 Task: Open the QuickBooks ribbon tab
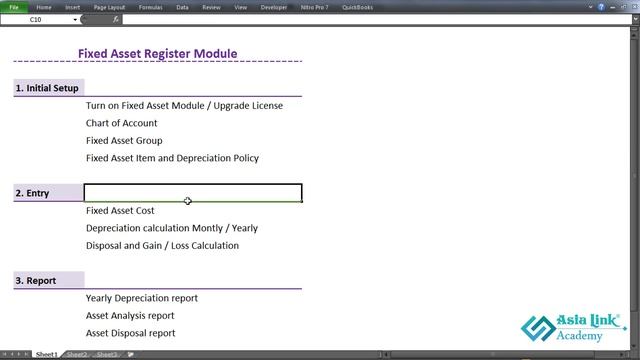[x=357, y=7]
